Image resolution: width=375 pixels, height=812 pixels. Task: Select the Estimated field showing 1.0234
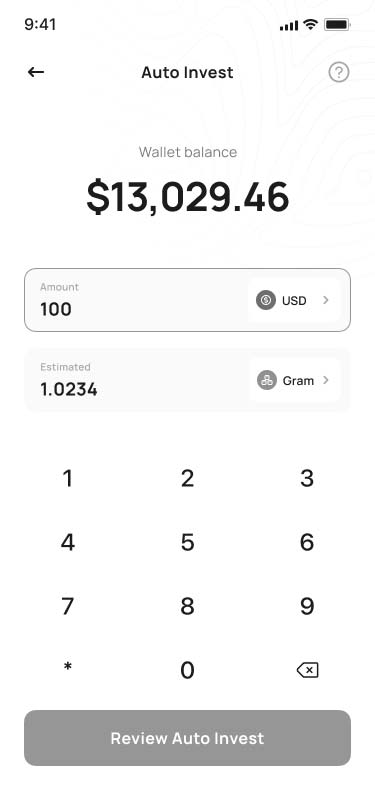coord(188,380)
